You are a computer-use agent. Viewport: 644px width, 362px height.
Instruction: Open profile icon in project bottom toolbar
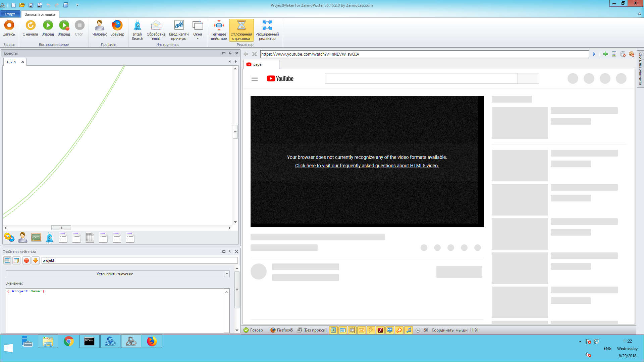23,238
